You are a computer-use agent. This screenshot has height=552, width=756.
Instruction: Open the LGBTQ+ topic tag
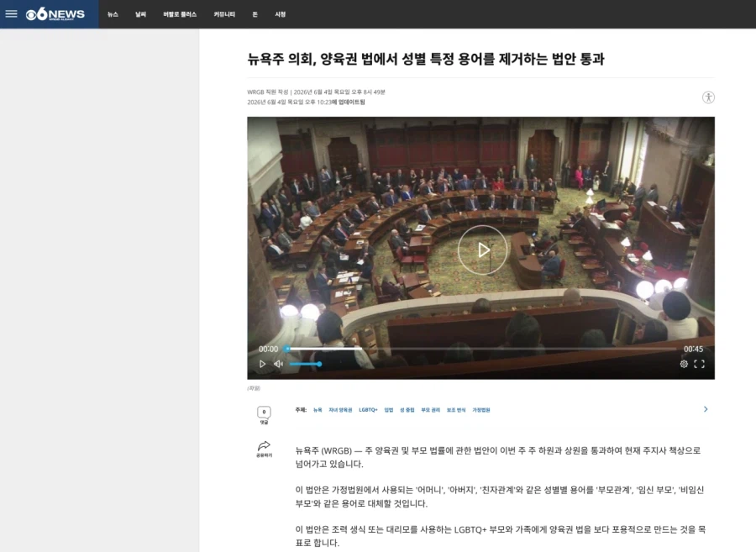pyautogui.click(x=368, y=410)
